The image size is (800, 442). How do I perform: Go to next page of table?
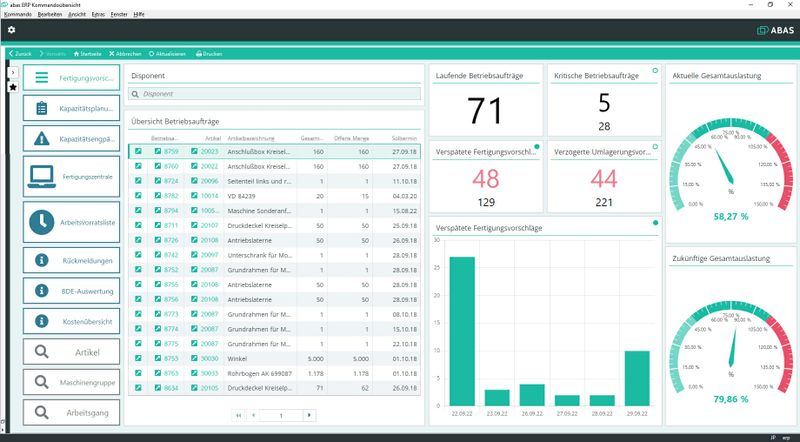click(309, 414)
